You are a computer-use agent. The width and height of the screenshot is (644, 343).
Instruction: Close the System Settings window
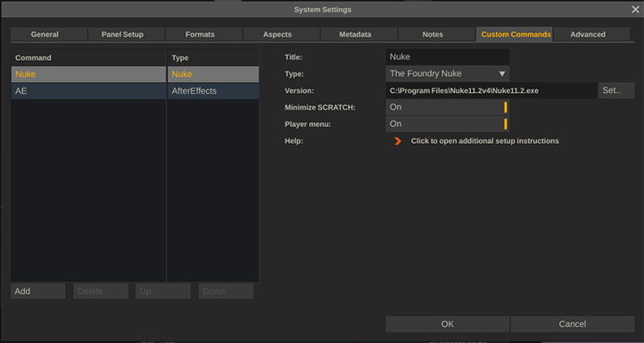(635, 10)
